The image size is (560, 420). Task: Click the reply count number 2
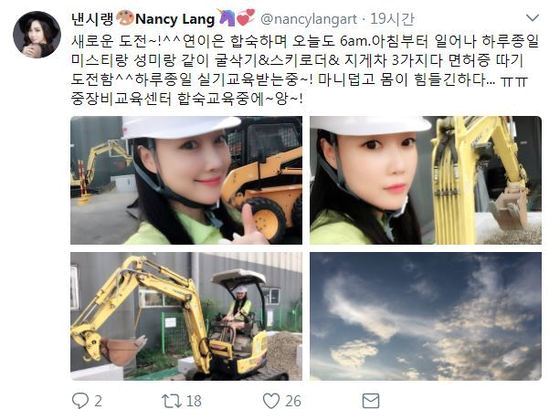tap(98, 401)
